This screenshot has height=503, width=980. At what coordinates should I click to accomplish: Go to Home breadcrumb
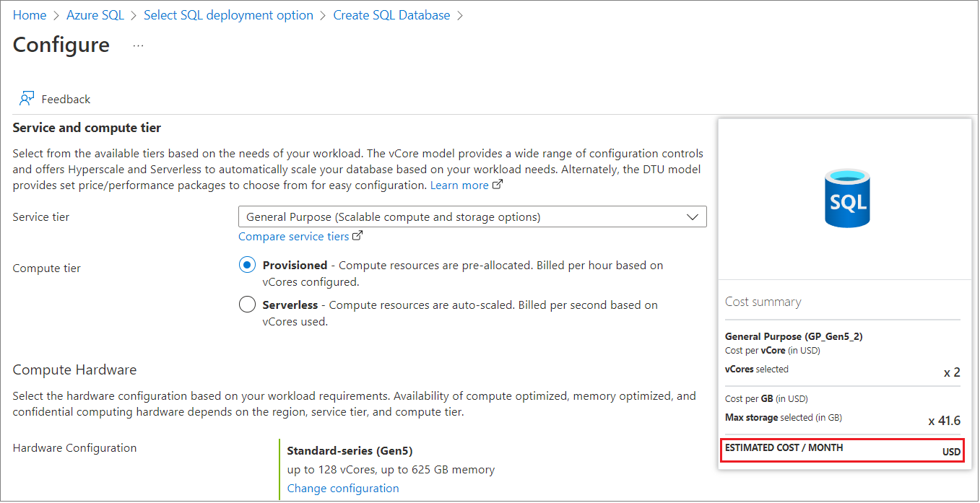[30, 15]
